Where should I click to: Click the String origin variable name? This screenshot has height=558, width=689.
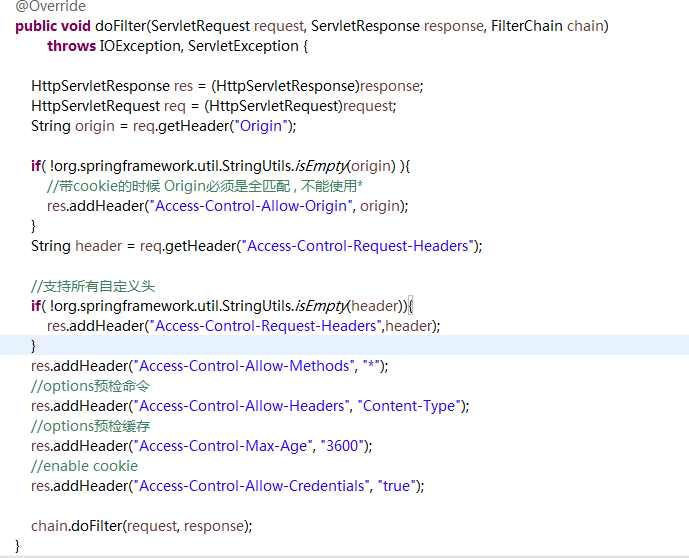point(95,126)
